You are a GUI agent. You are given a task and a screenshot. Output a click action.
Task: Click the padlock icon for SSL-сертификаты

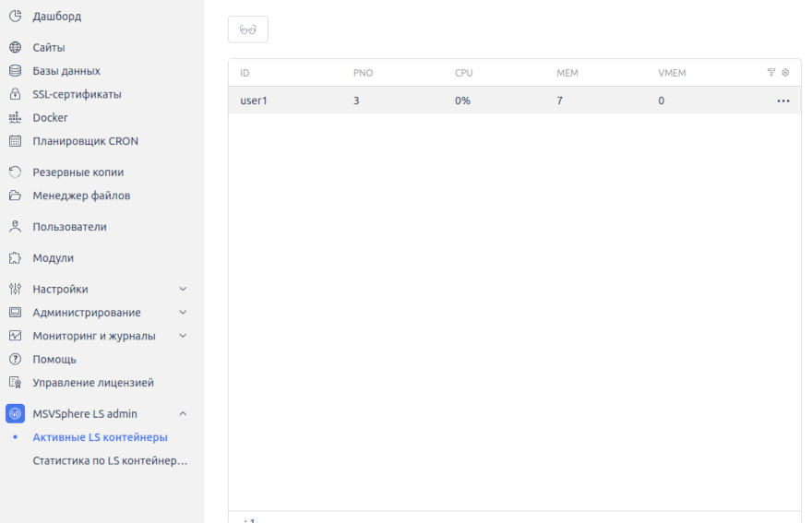(15, 94)
